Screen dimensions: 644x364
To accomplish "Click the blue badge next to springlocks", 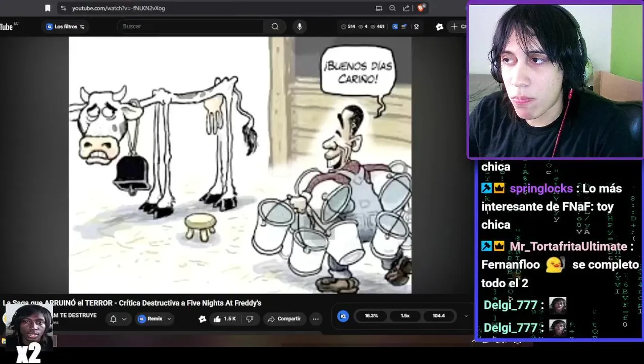I will [x=486, y=188].
